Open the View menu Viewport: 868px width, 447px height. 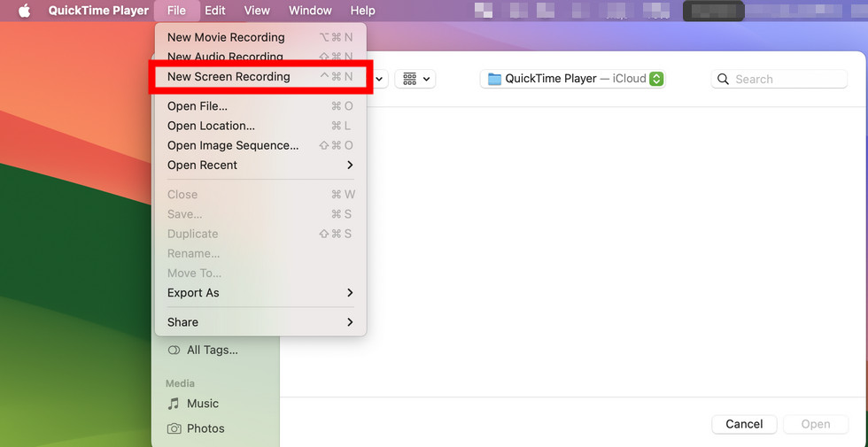coord(257,11)
